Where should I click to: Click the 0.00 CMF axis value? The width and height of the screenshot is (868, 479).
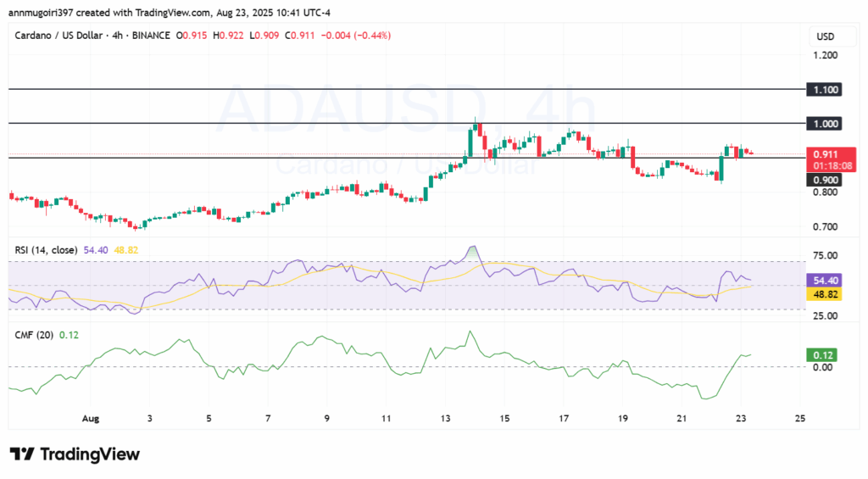pyautogui.click(x=822, y=367)
